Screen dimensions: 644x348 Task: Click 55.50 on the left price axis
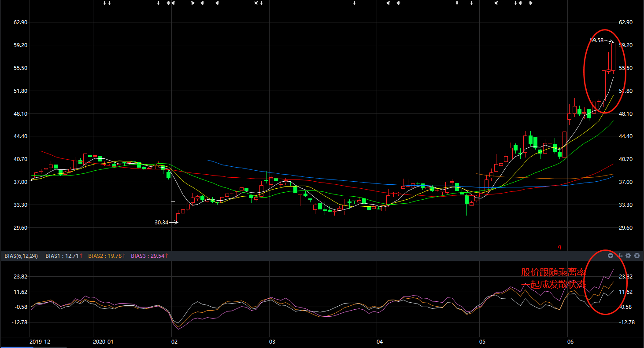coord(21,68)
